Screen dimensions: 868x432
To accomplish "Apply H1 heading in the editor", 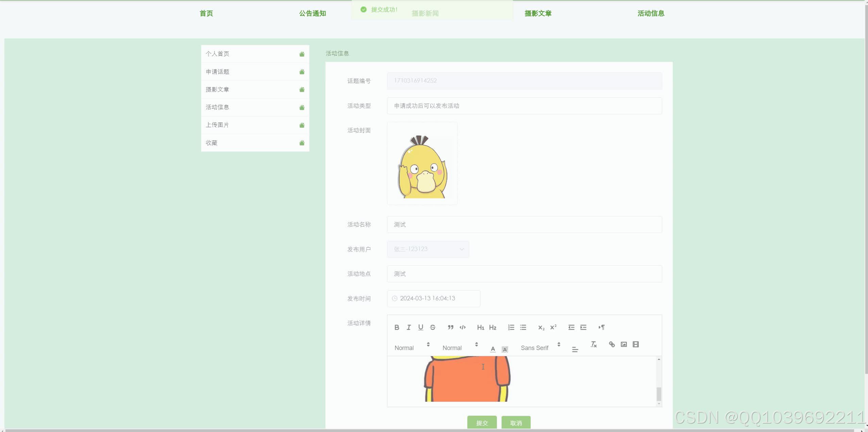I will tap(480, 327).
